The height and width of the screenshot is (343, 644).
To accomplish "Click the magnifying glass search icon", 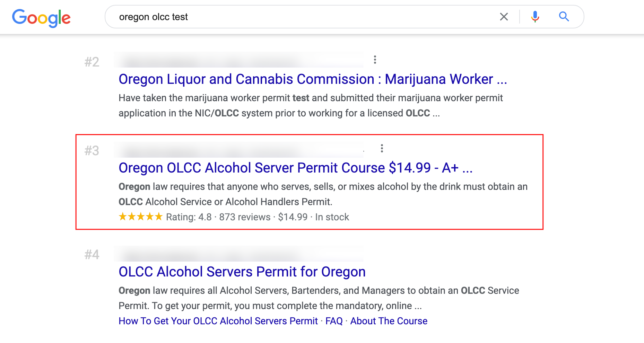I will click(564, 16).
